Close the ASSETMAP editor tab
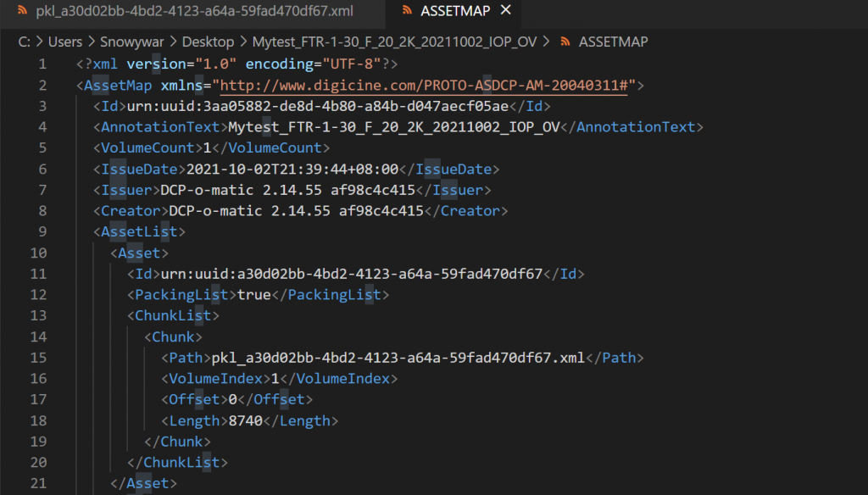Screen dimensions: 868x495 click(x=505, y=11)
